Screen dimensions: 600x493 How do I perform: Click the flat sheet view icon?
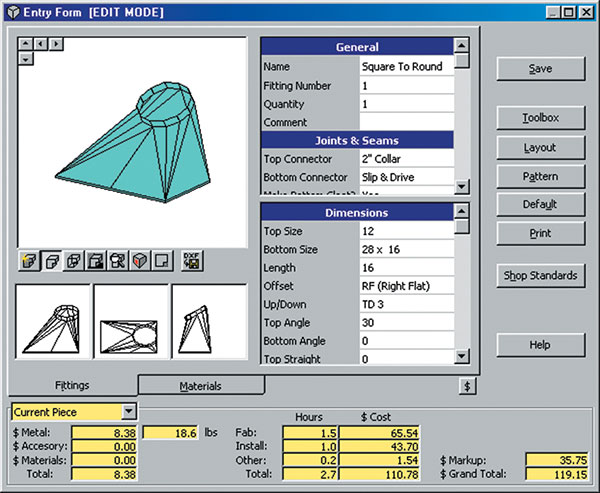click(161, 262)
